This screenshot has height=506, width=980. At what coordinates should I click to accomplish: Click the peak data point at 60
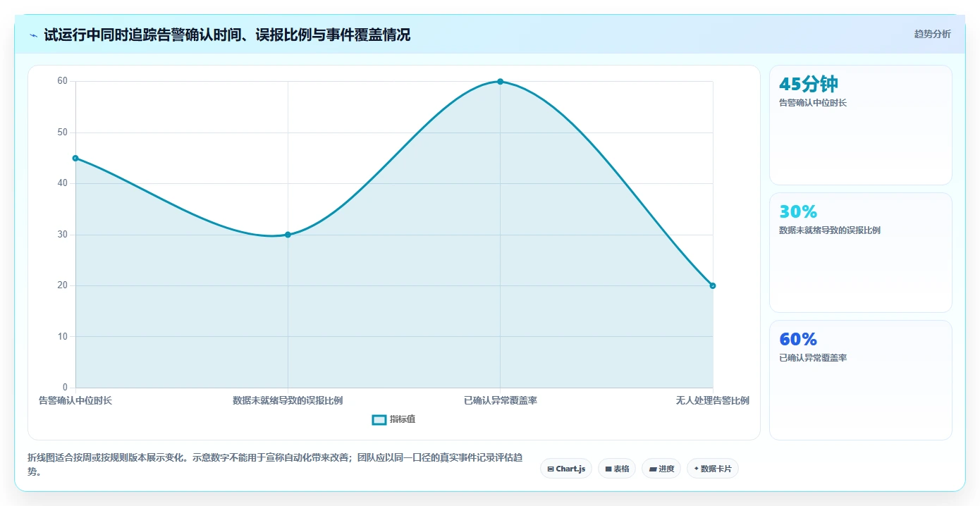pyautogui.click(x=500, y=82)
